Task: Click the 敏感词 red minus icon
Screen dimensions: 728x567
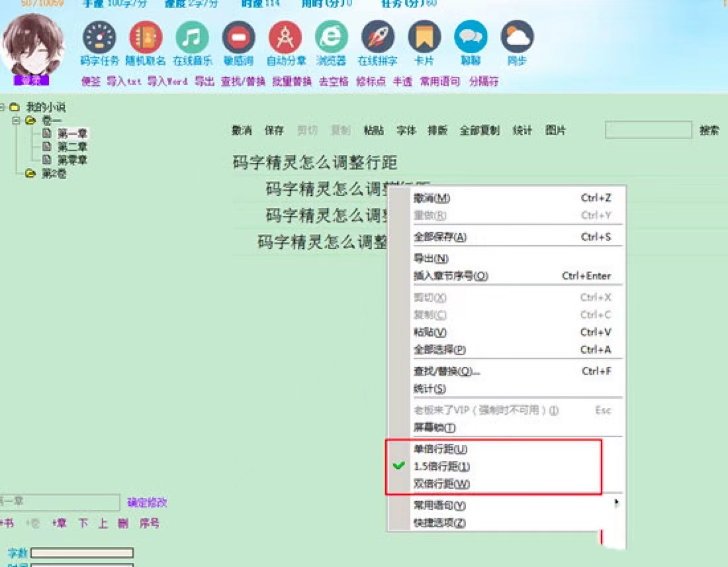Action: click(x=238, y=36)
